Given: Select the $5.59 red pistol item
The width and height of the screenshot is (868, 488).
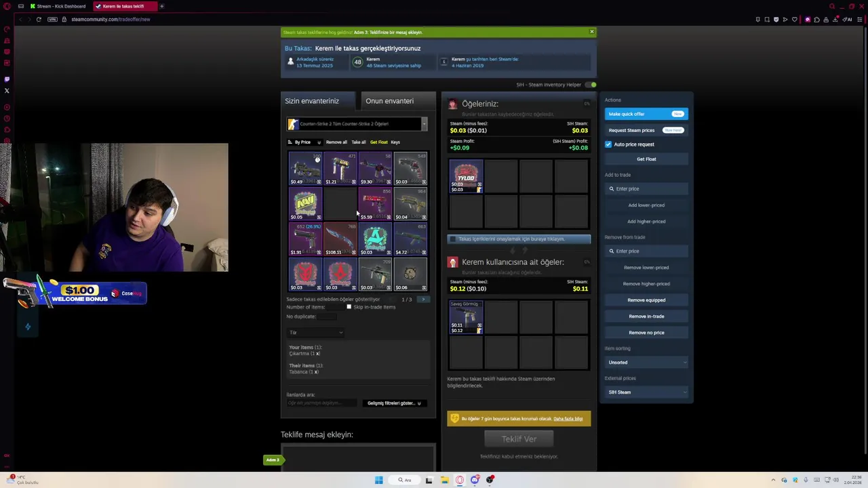Looking at the screenshot, I should (376, 203).
